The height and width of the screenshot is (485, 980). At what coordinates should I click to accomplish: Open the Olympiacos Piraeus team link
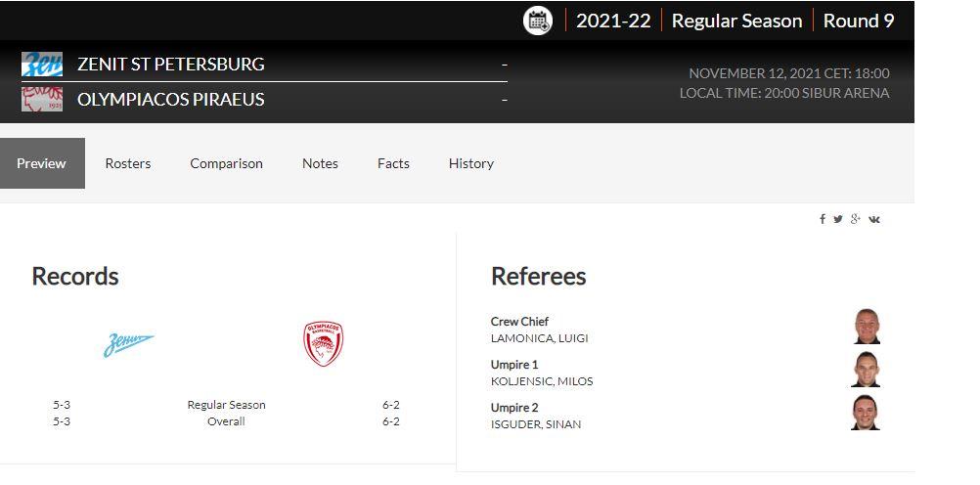pyautogui.click(x=171, y=100)
